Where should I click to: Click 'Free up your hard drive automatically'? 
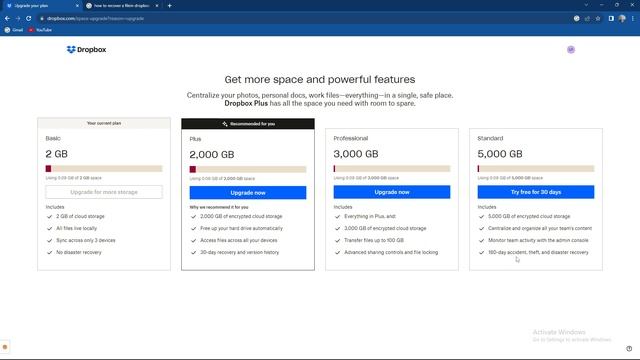[x=241, y=228]
